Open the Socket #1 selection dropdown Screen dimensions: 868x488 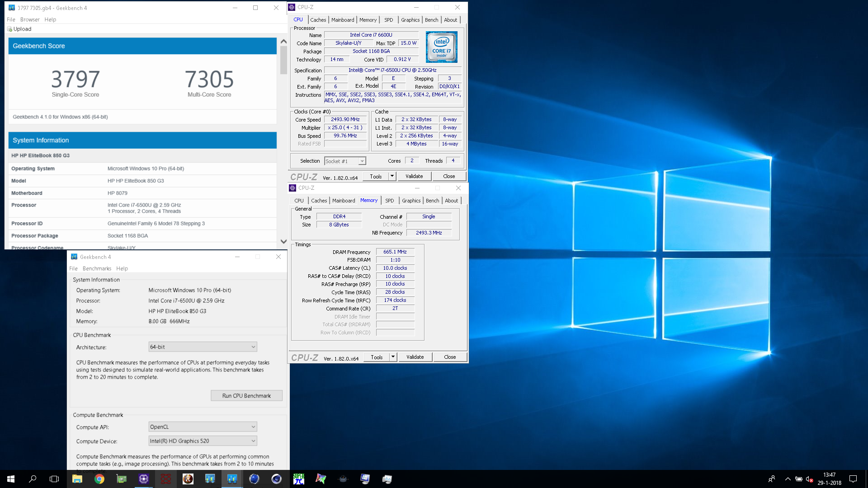345,161
